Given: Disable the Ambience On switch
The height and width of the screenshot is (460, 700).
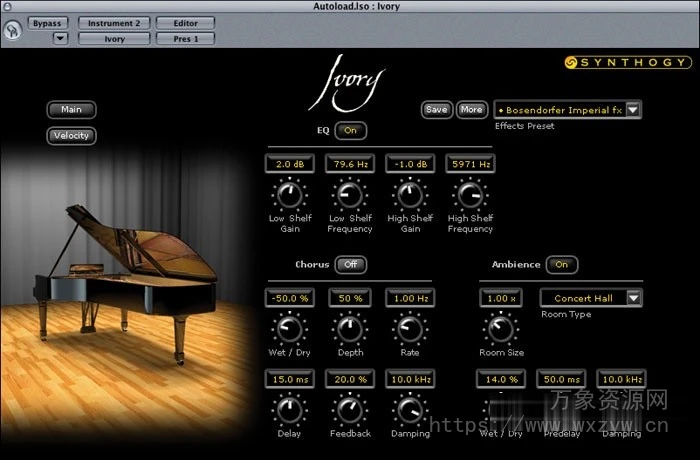Looking at the screenshot, I should [x=562, y=264].
